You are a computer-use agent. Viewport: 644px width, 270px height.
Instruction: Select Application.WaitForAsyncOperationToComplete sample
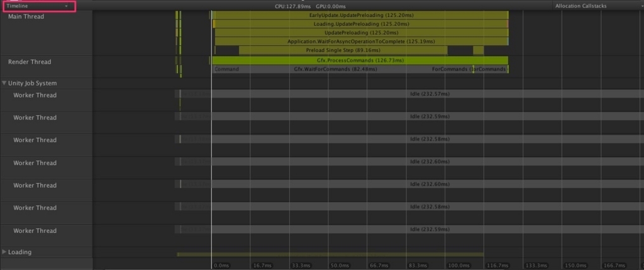[x=362, y=42]
